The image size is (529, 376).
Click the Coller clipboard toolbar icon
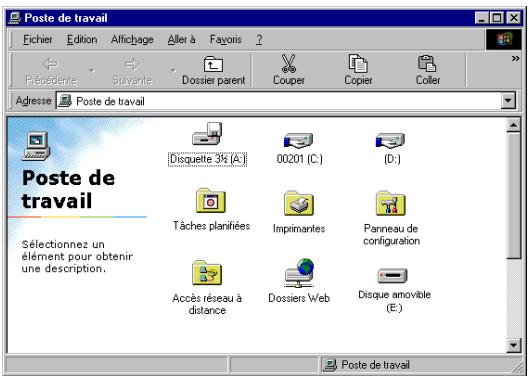tap(427, 63)
